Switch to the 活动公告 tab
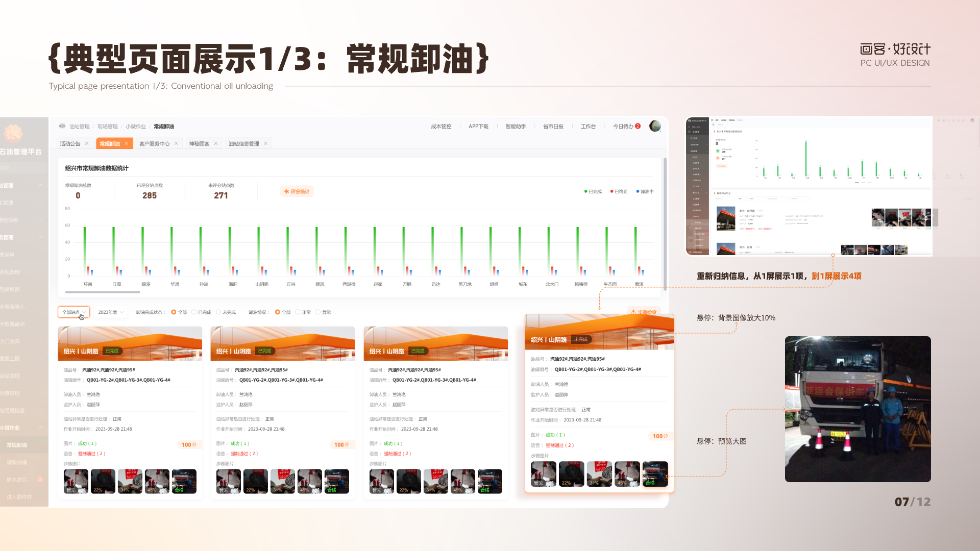 pyautogui.click(x=70, y=144)
